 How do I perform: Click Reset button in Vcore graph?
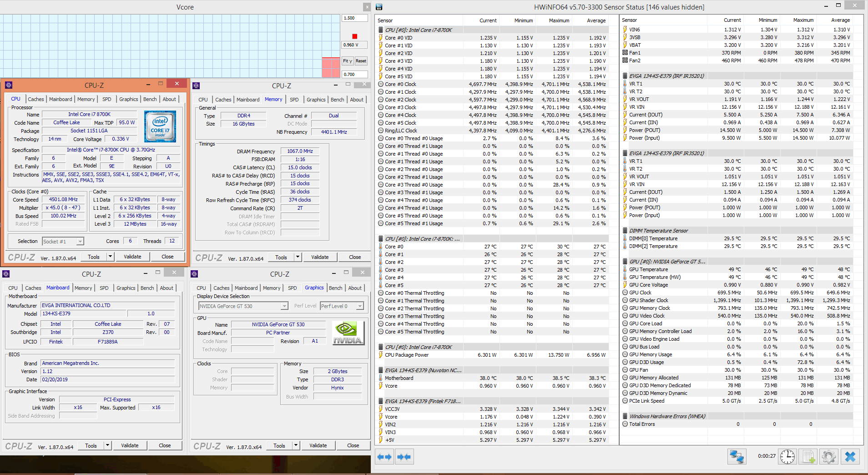[x=361, y=61]
